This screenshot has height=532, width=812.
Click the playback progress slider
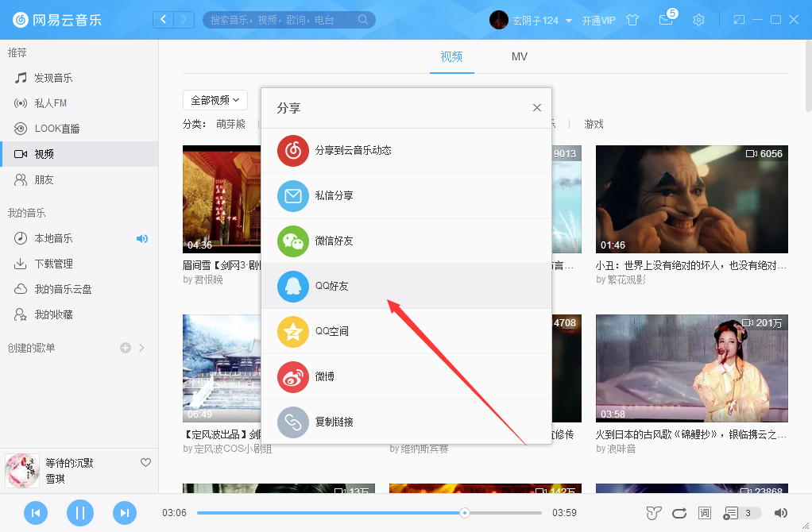pos(464,513)
